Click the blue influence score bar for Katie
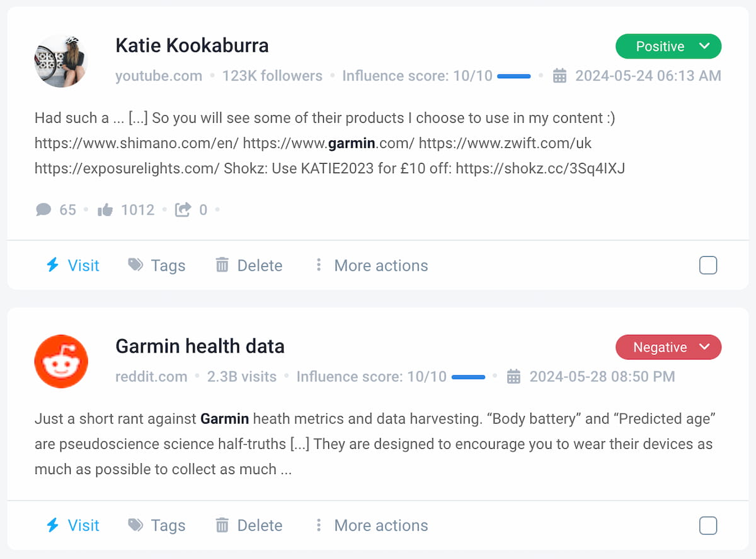This screenshot has height=559, width=756. [513, 76]
